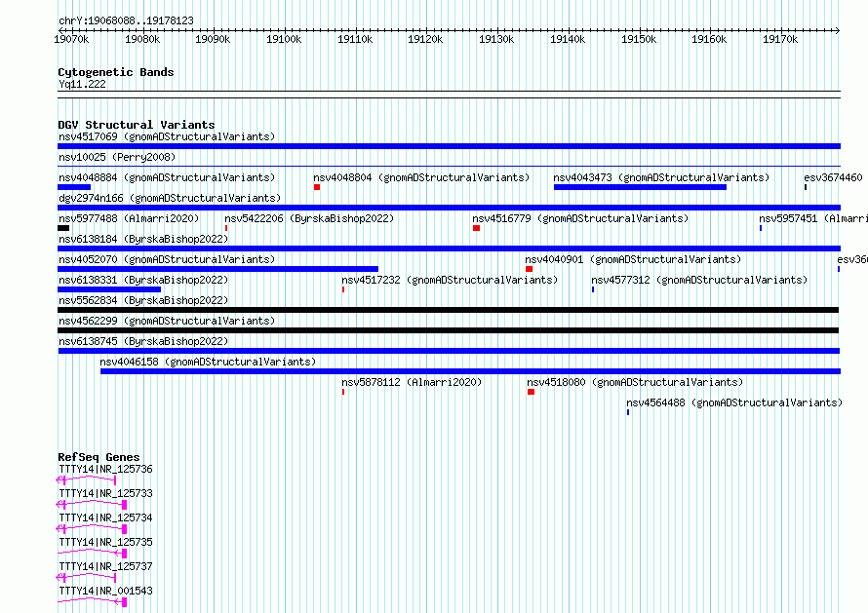
Task: Open the nsv4516779 variant label
Action: (x=580, y=218)
